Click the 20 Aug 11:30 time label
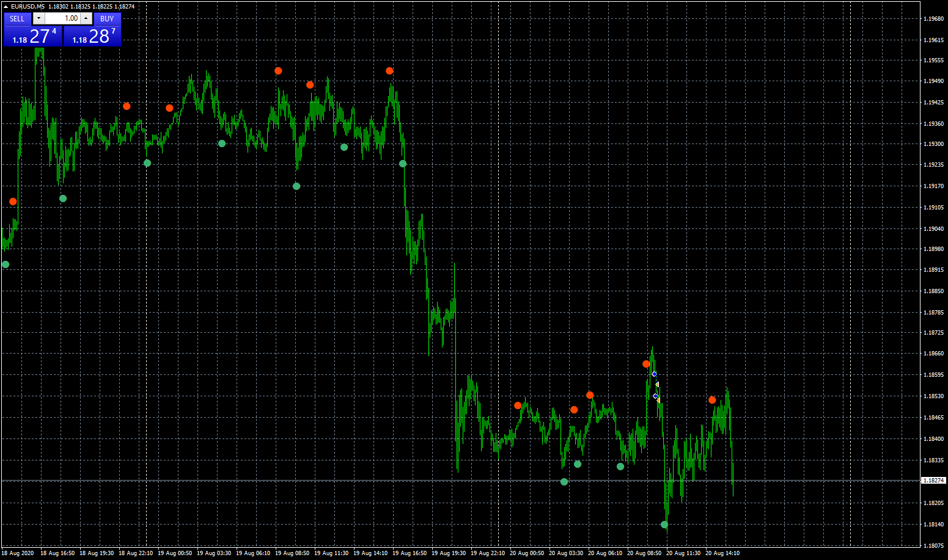 tap(683, 553)
